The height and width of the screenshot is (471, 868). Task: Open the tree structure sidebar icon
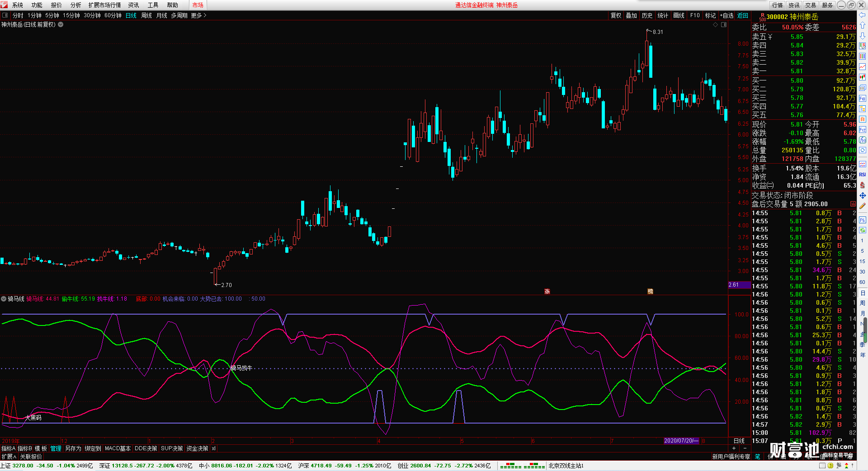click(x=863, y=108)
